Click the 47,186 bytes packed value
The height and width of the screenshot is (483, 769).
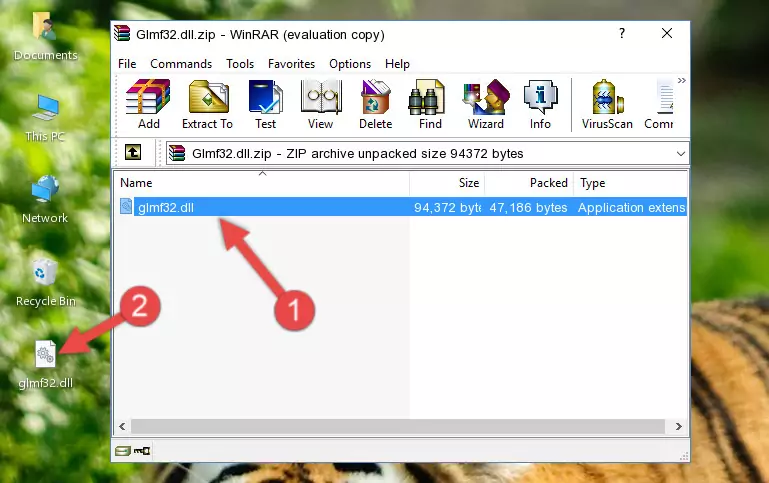tap(528, 207)
